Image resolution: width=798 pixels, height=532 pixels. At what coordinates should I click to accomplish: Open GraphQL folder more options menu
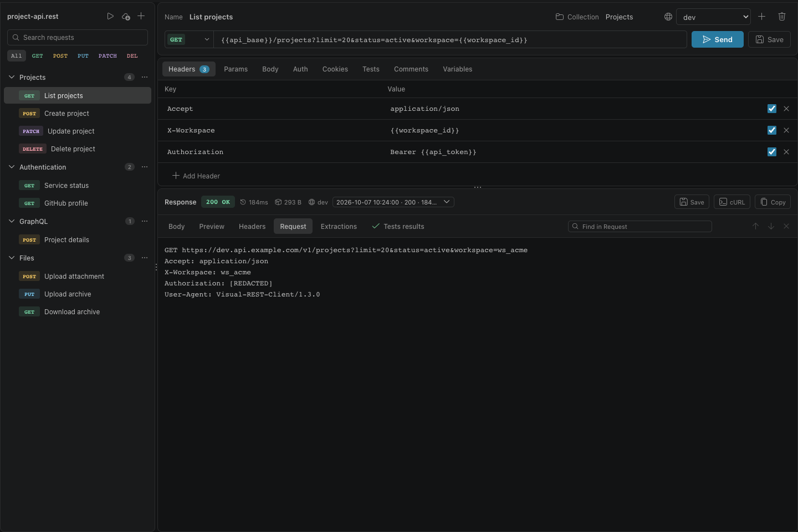pos(145,221)
